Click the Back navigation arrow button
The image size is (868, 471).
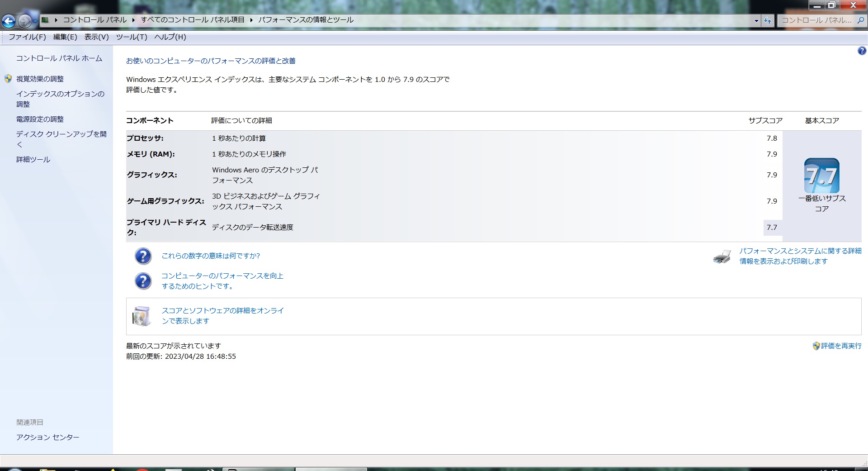click(x=9, y=20)
